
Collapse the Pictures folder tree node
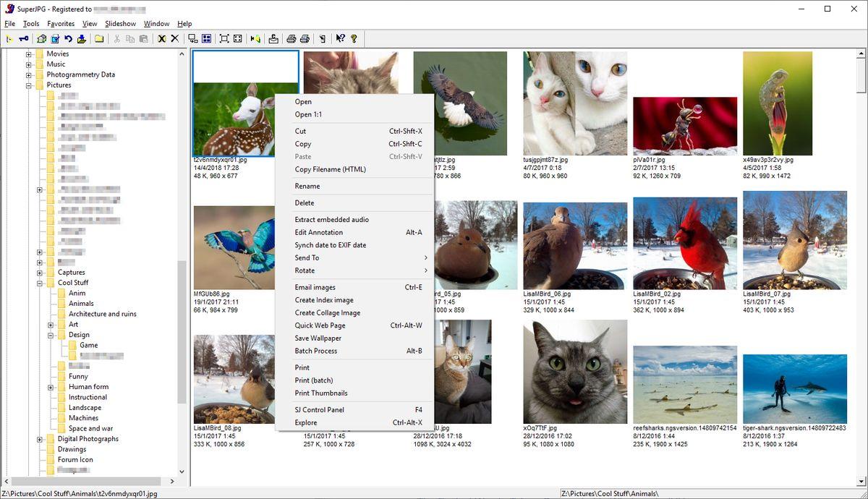click(x=29, y=85)
